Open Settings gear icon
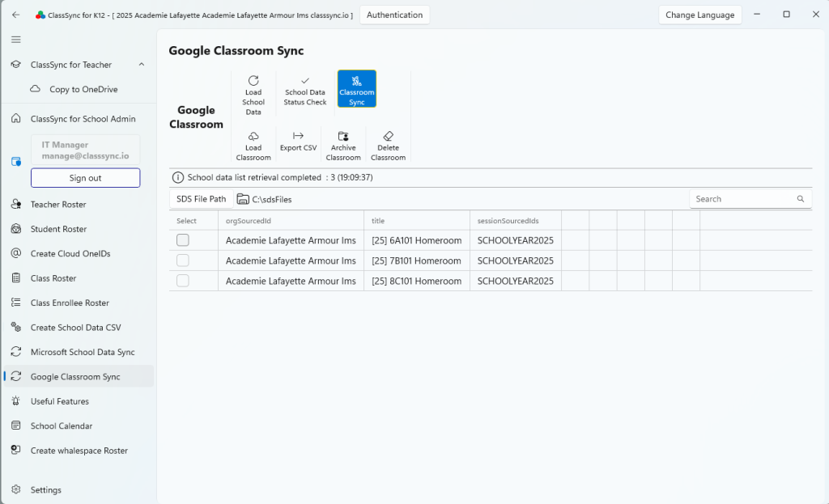This screenshot has height=504, width=829. point(16,489)
